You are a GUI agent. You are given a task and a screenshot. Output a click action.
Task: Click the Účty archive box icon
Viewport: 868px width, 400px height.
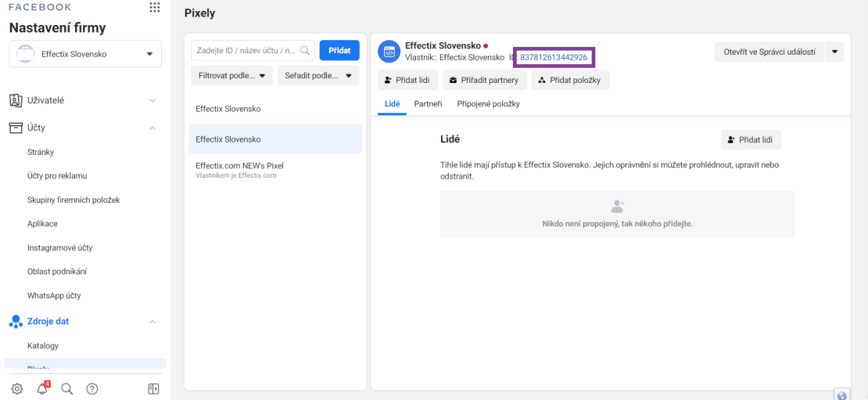coord(16,128)
